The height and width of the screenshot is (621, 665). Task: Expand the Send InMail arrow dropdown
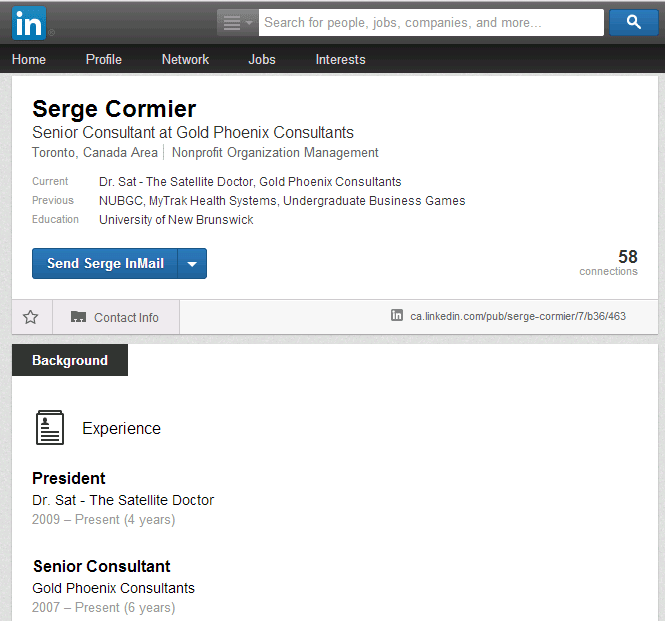(192, 264)
